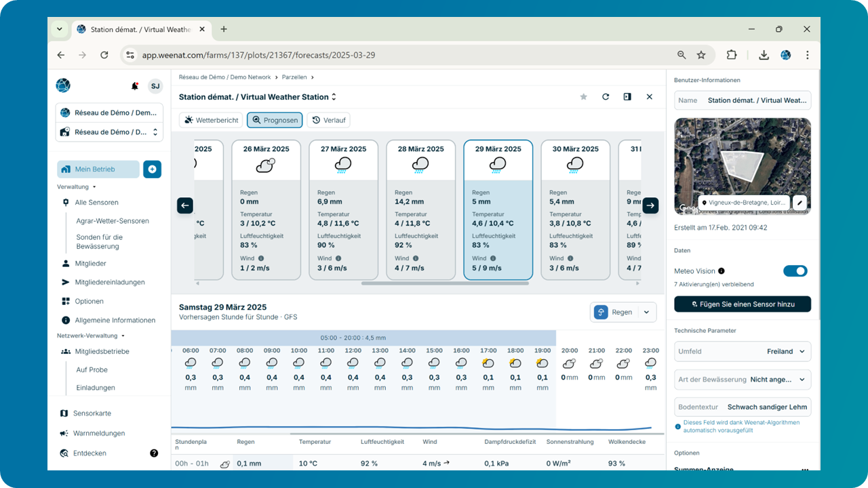Switch to Verlauf tab

tap(329, 120)
